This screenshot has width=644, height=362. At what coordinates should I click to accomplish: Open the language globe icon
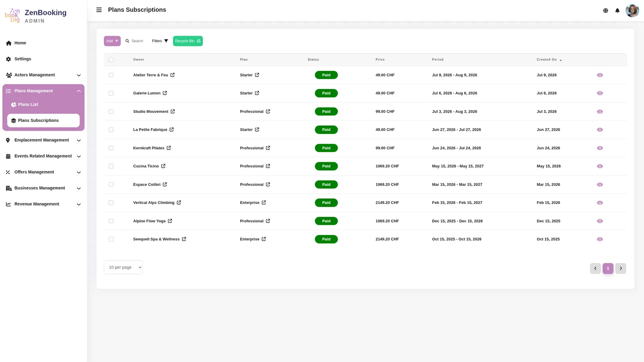(605, 10)
